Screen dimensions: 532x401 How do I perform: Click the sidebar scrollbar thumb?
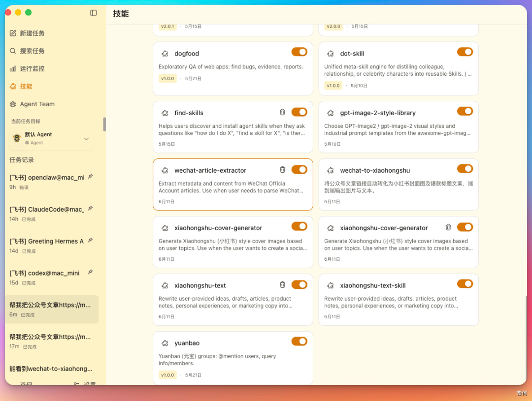click(x=104, y=124)
